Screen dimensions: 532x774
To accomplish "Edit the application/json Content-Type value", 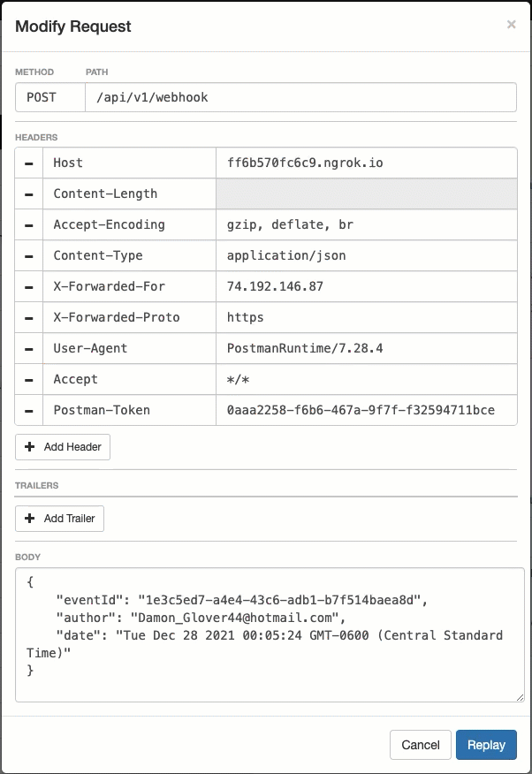I will [366, 256].
